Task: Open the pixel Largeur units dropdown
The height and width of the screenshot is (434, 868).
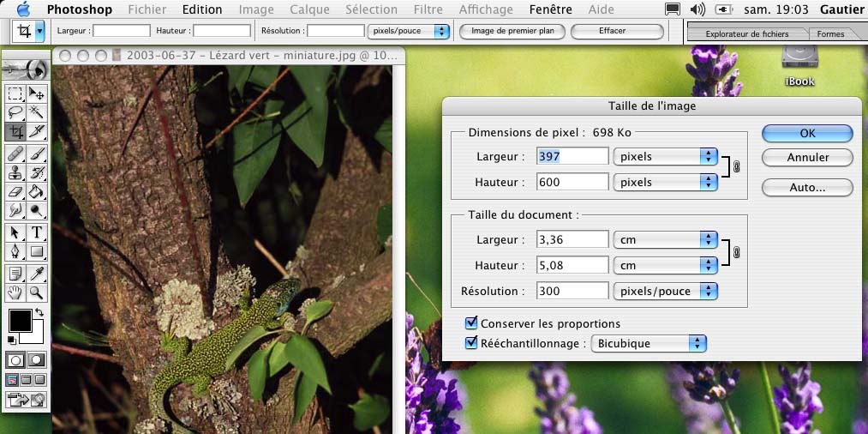Action: tap(666, 156)
